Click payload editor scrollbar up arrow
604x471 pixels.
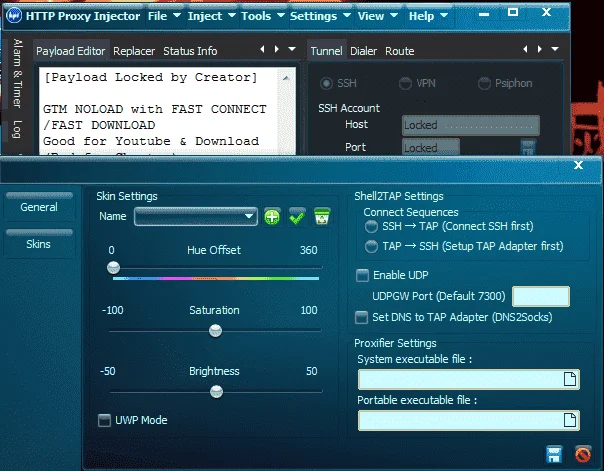[x=286, y=78]
